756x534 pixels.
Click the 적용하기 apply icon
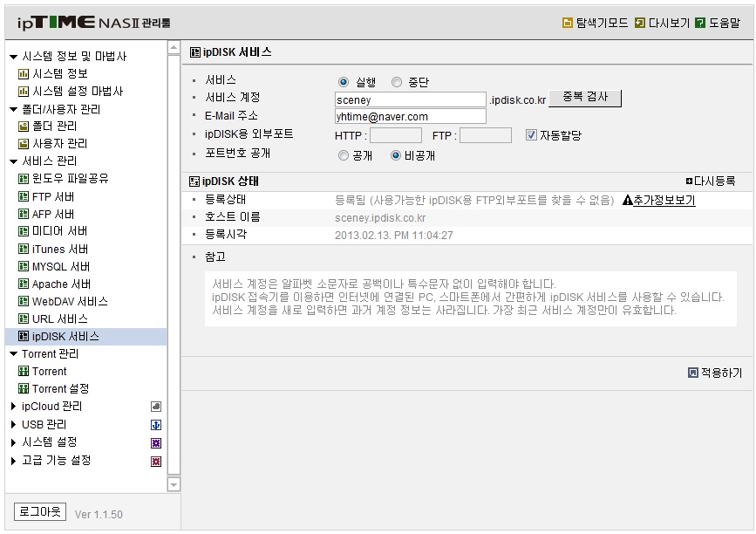(693, 373)
